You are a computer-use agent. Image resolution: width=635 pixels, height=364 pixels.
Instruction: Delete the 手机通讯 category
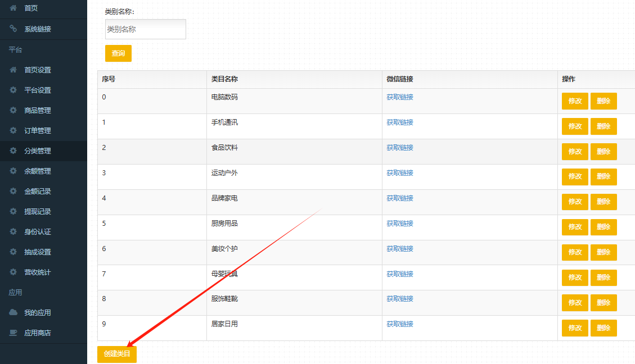coord(604,126)
